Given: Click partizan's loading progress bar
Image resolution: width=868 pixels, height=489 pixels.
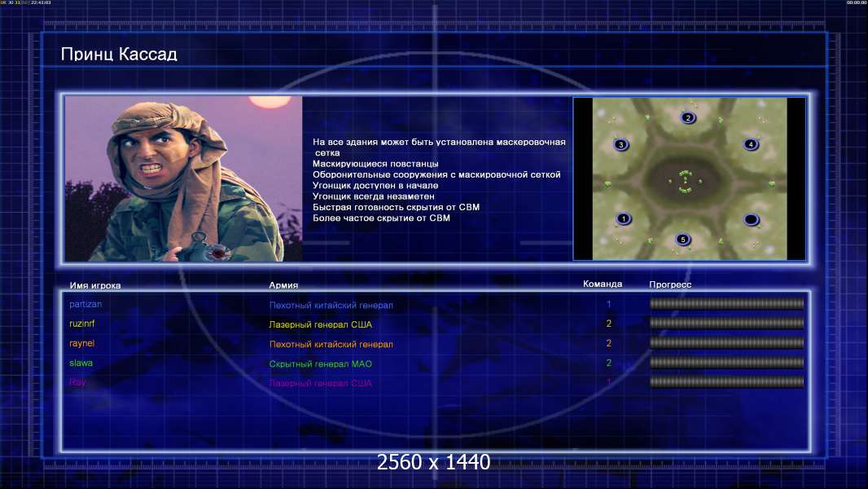Looking at the screenshot, I should (727, 303).
